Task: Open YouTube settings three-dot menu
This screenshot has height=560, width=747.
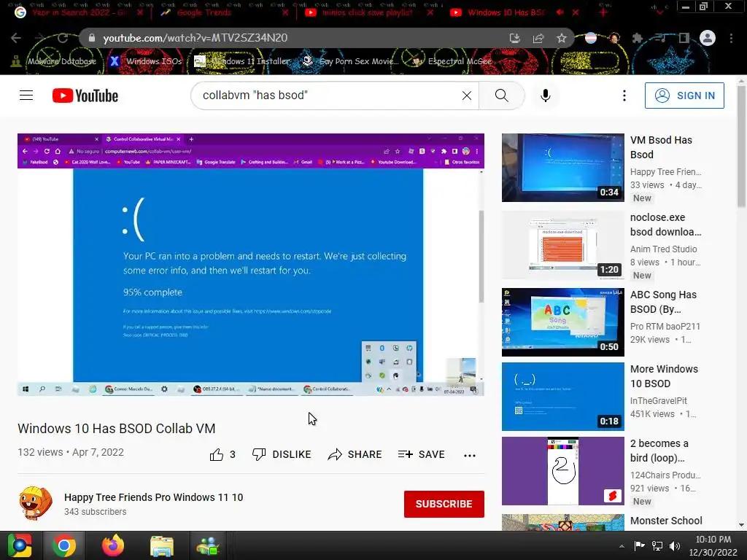Action: (624, 96)
